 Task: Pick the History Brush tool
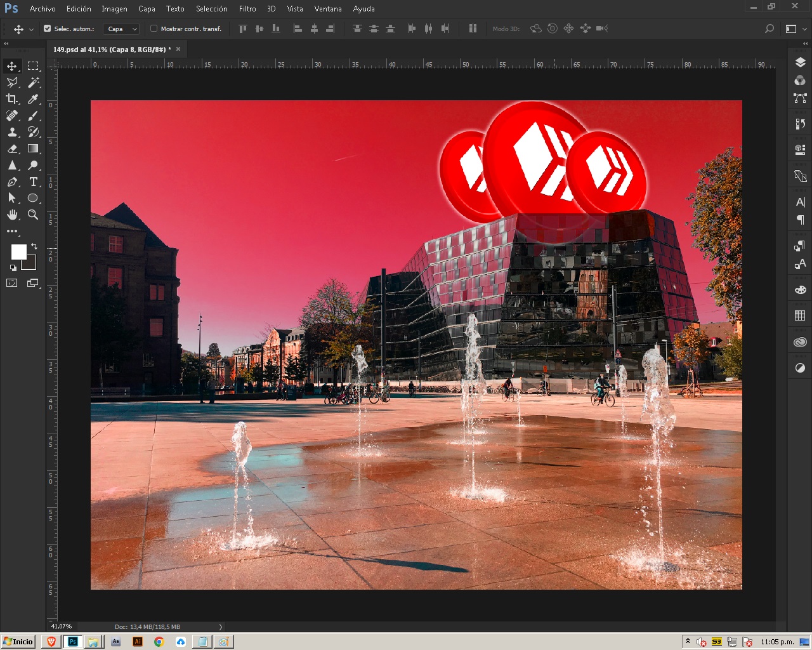pos(33,132)
